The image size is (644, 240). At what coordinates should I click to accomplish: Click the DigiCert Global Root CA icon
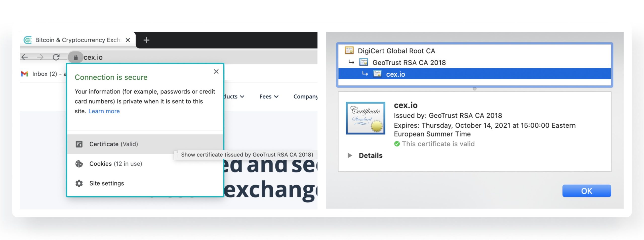tap(349, 51)
